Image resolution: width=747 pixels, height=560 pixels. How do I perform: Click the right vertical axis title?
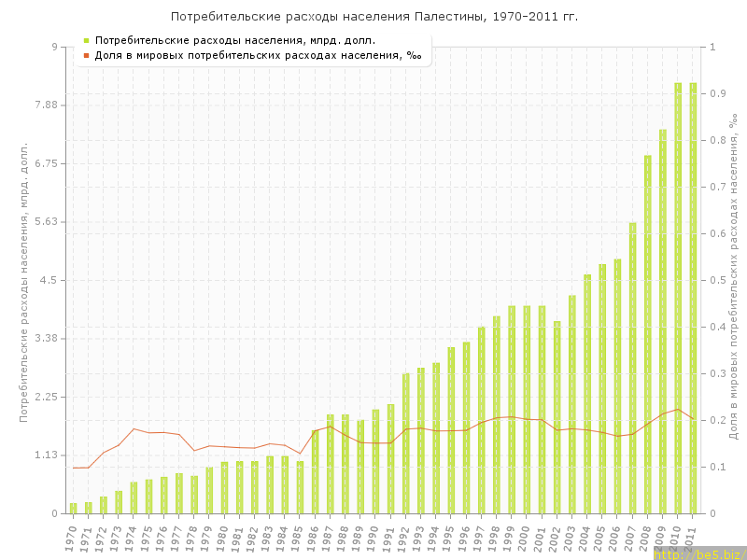[x=735, y=280]
